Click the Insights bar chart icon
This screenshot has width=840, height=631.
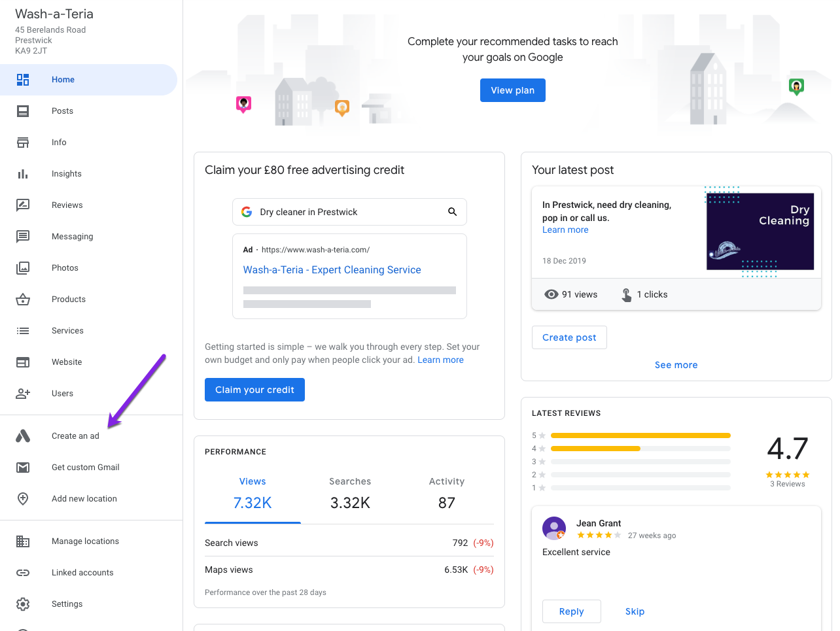(x=23, y=174)
